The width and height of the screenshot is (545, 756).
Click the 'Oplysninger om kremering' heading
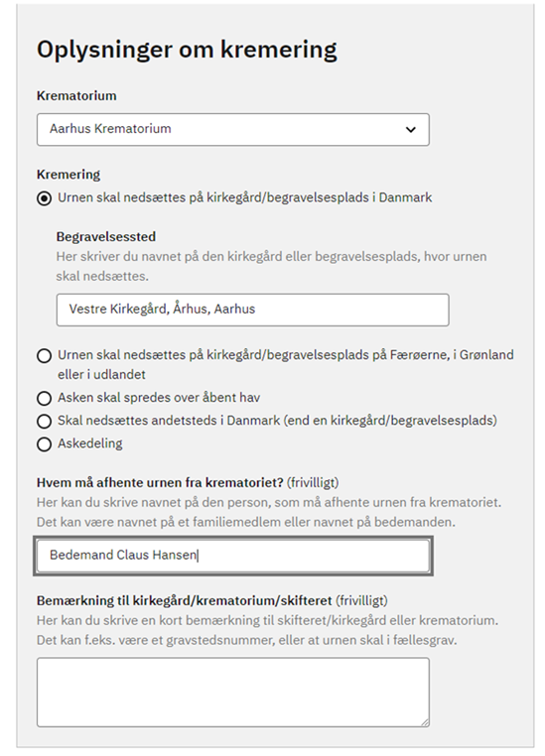tap(188, 50)
